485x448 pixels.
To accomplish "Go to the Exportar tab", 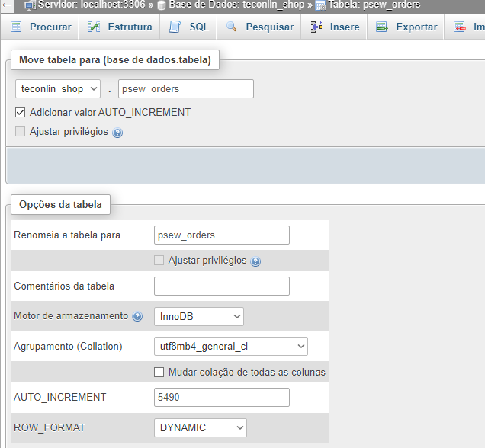I will [405, 27].
